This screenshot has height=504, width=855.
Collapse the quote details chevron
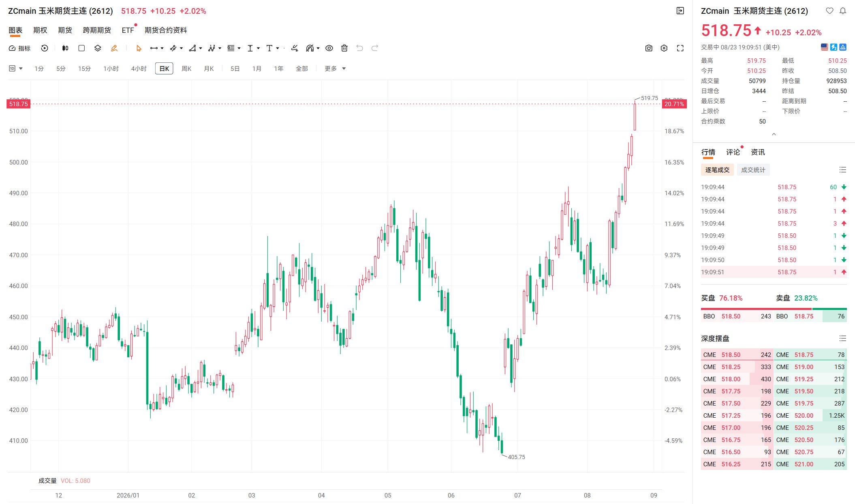click(x=774, y=134)
